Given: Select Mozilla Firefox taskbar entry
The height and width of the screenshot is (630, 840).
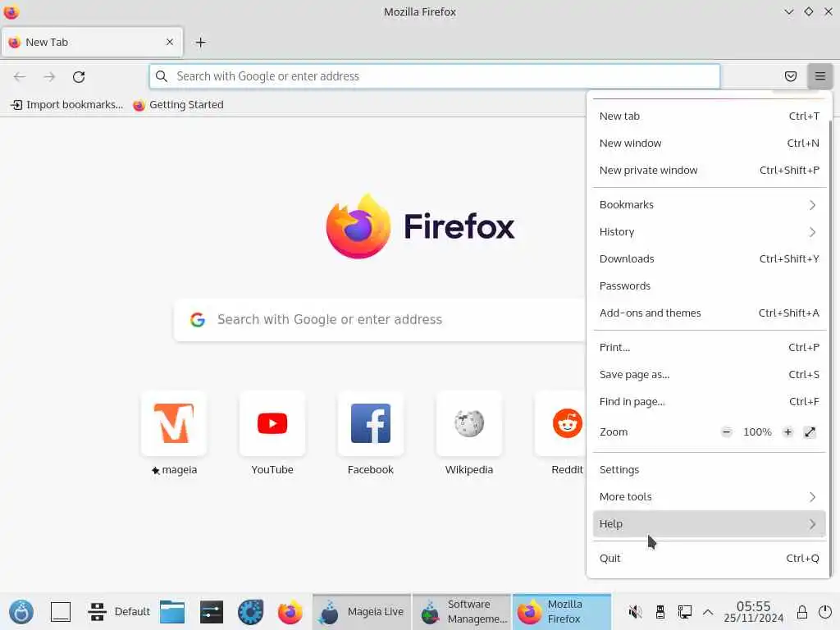Looking at the screenshot, I should (562, 612).
